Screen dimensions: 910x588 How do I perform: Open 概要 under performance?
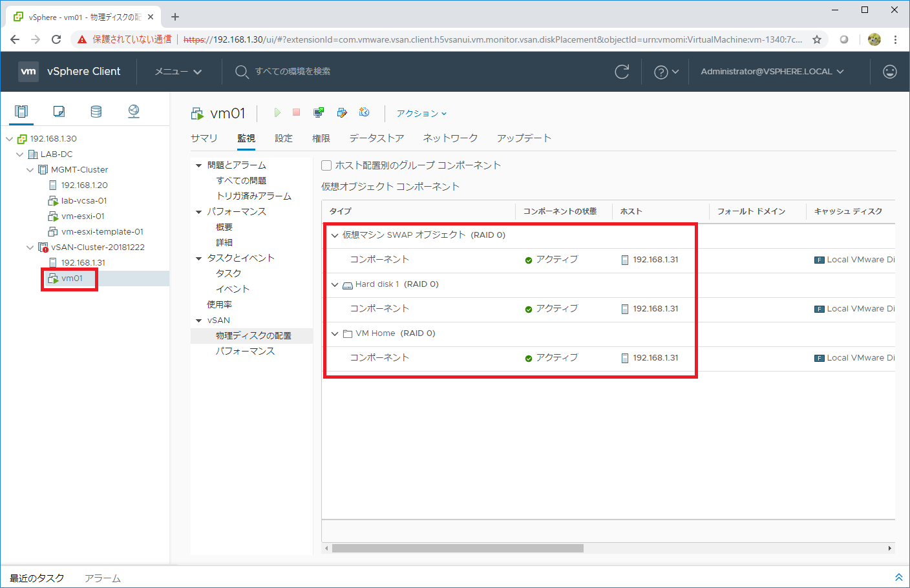click(224, 227)
